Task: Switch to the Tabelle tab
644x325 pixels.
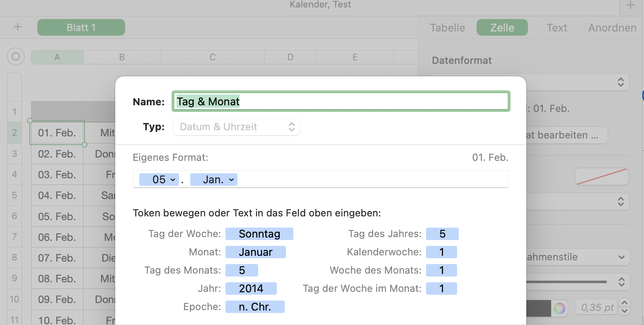Action: tap(447, 28)
